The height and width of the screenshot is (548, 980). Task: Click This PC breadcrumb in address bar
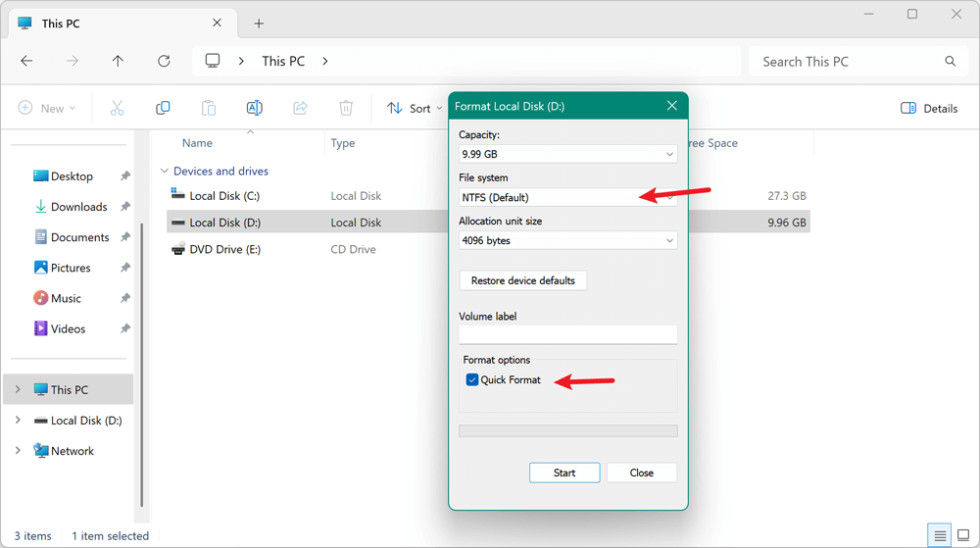pos(283,61)
